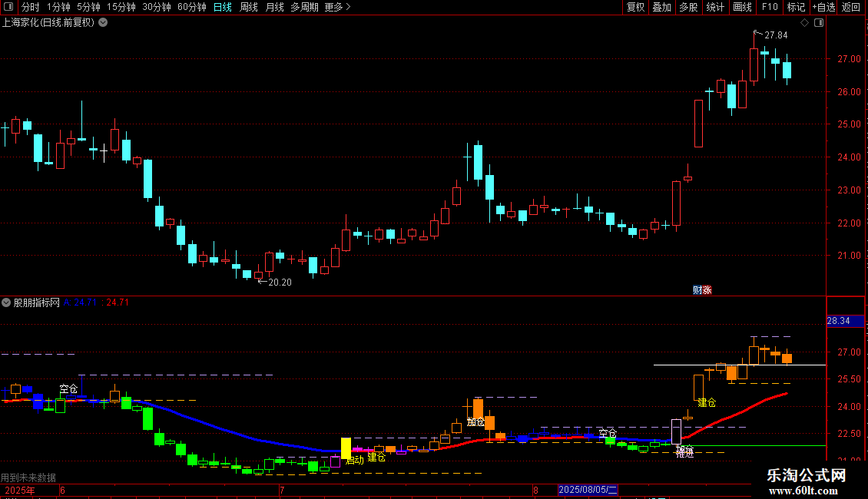Click the A: 24.71 indicator value
868x499 pixels.
pyautogui.click(x=80, y=302)
